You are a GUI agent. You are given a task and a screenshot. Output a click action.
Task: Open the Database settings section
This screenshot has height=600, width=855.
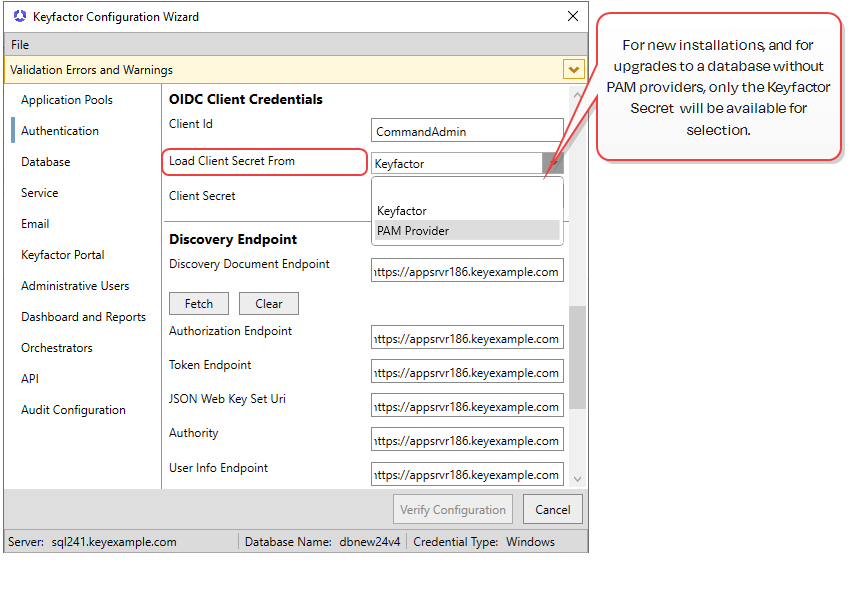click(46, 162)
